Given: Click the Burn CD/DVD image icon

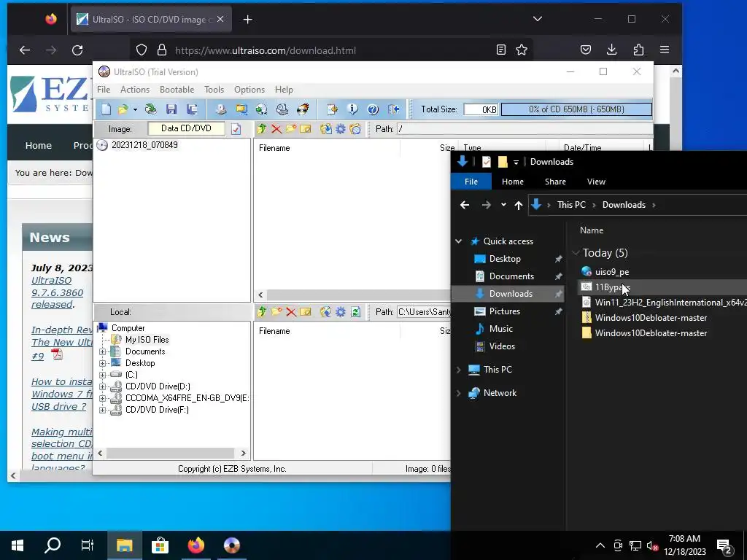Looking at the screenshot, I should coord(303,109).
